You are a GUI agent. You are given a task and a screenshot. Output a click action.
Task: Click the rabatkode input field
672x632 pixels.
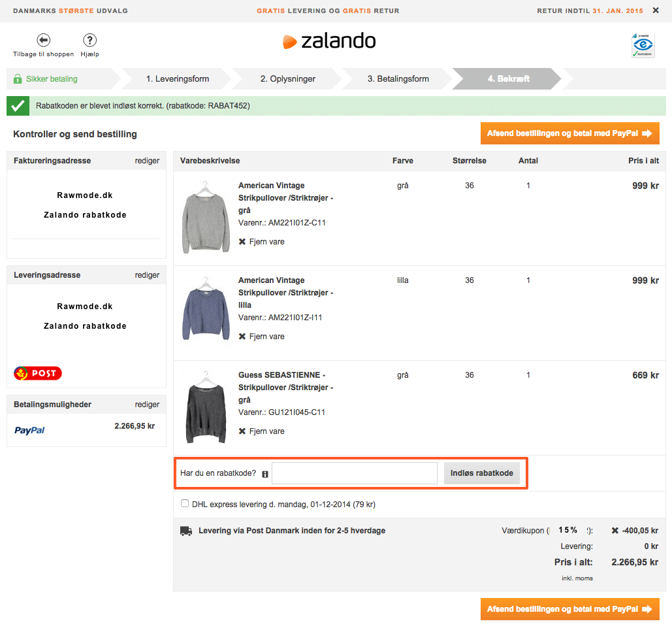point(354,473)
